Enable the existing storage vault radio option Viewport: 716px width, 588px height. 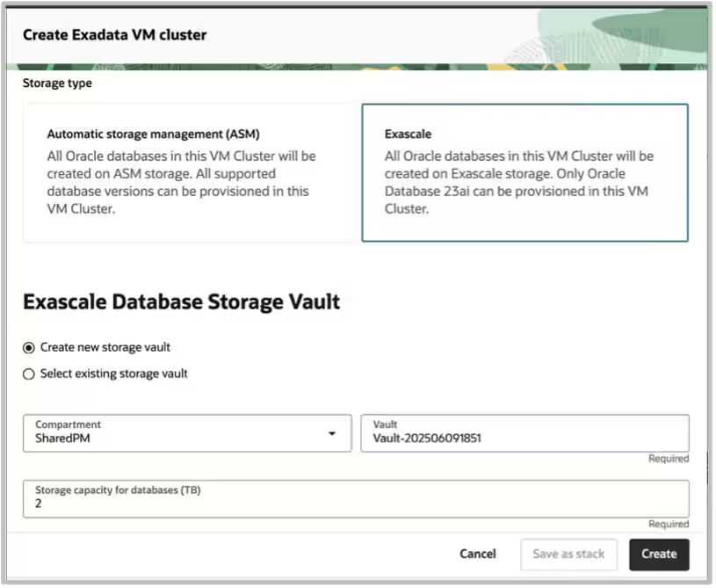(x=28, y=373)
